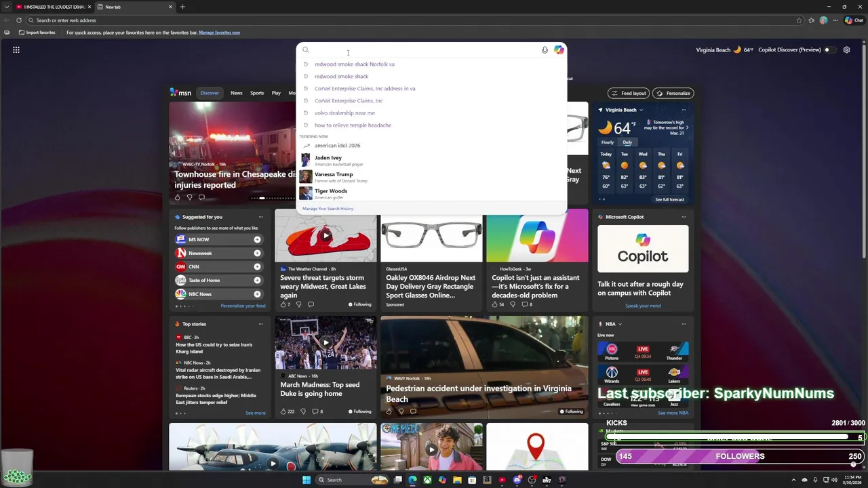The image size is (868, 488).
Task: Click the Personalize button
Action: point(673,93)
